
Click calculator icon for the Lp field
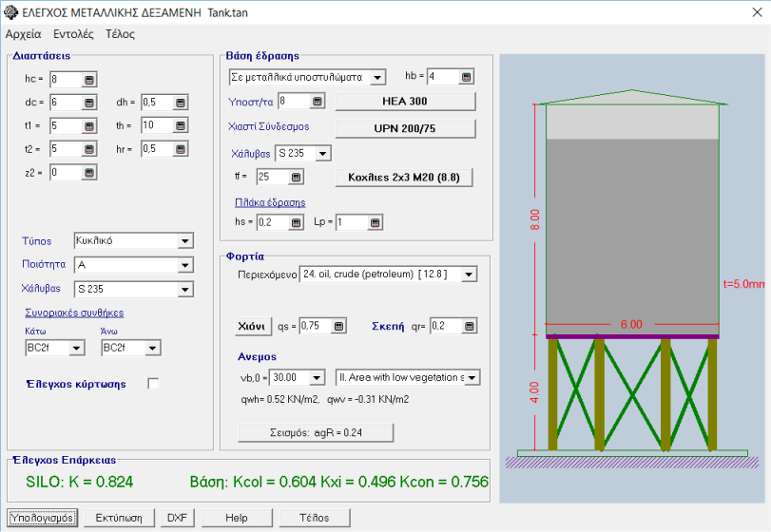(x=376, y=223)
